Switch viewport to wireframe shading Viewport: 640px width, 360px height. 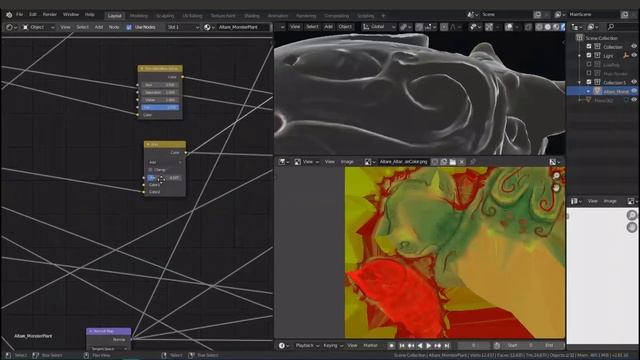540,27
